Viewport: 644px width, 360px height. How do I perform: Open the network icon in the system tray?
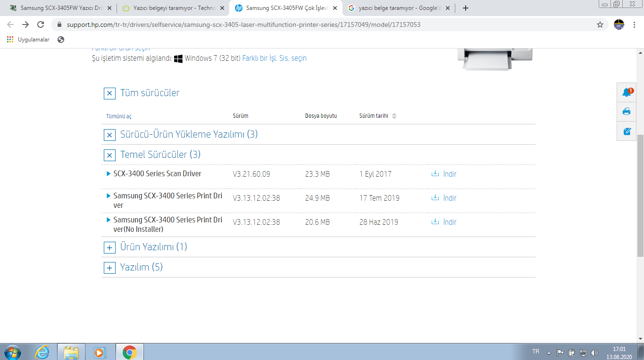click(x=583, y=352)
